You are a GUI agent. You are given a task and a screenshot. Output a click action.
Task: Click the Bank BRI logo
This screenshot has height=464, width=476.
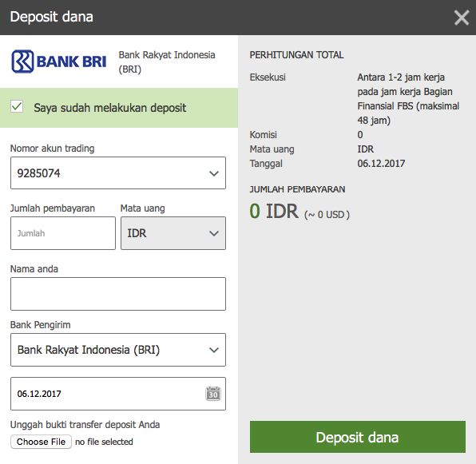pyautogui.click(x=59, y=61)
